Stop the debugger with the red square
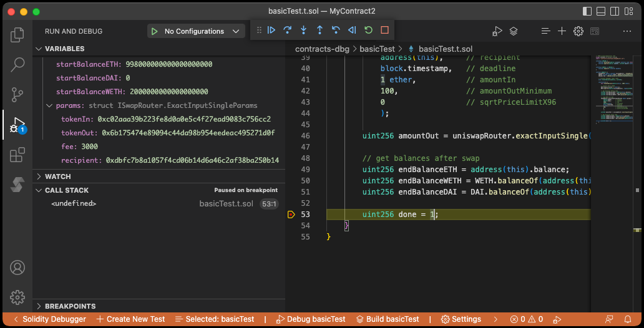 tap(384, 30)
